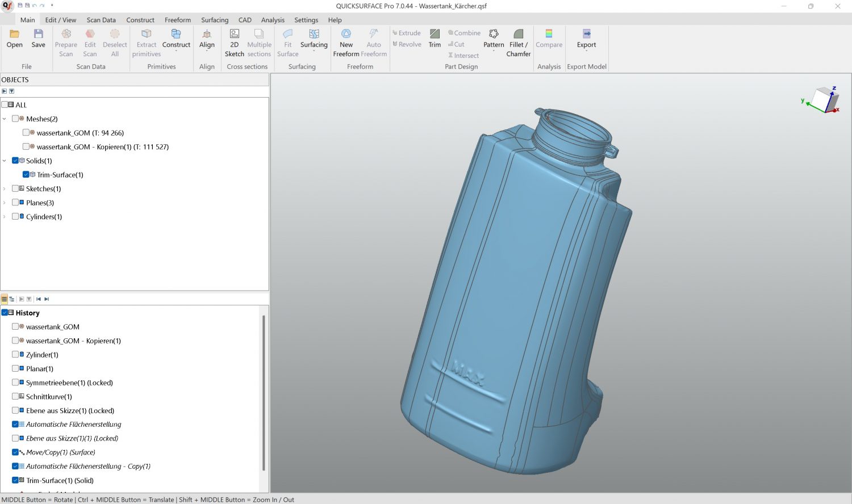Image resolution: width=852 pixels, height=504 pixels.
Task: Collapse the Meshes(2) tree node
Action: coord(5,119)
